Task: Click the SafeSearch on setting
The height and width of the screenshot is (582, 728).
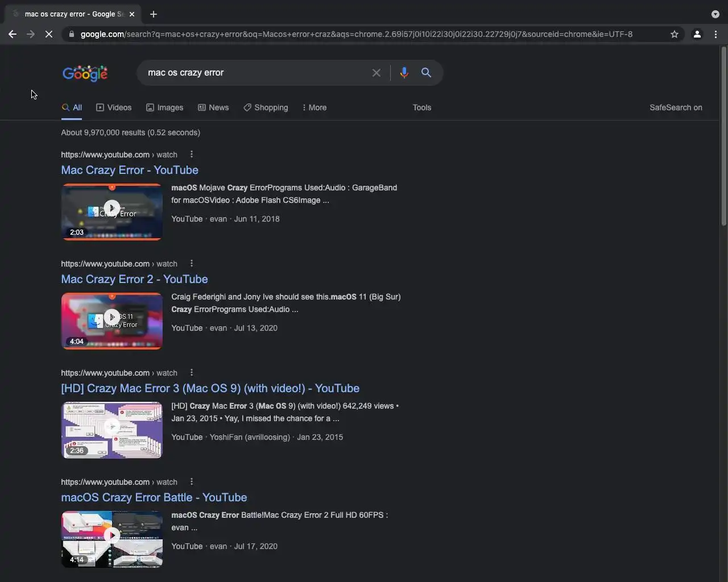Action: (676, 107)
